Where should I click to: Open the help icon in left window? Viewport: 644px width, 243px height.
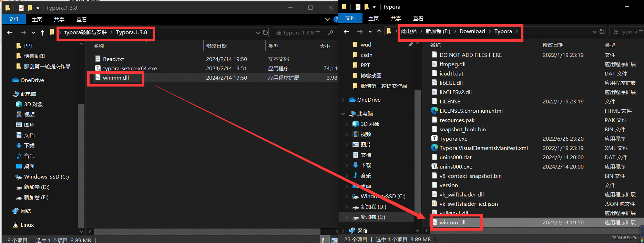[x=336, y=19]
